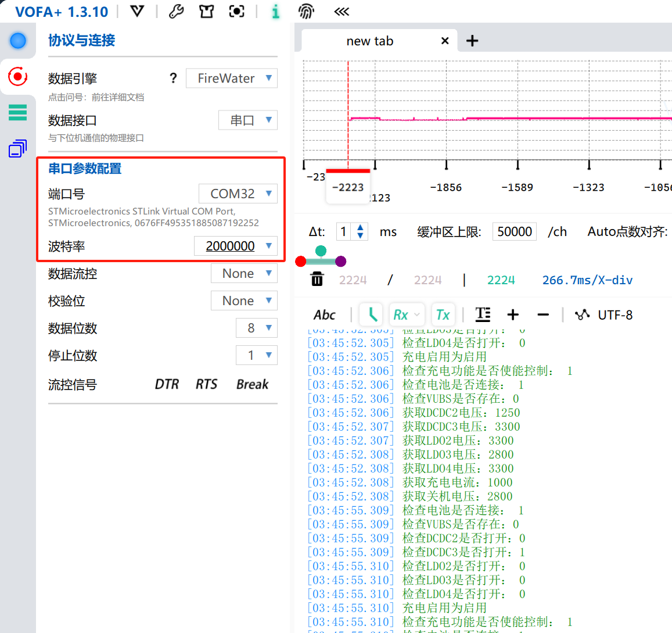Open the wrench settings icon
Viewport: 672px width, 633px height.
coord(176,11)
